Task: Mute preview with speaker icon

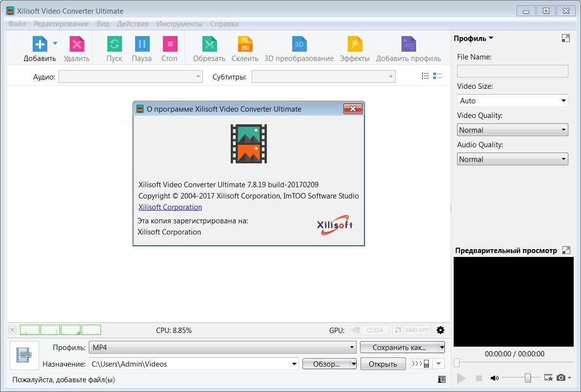Action: click(494, 378)
